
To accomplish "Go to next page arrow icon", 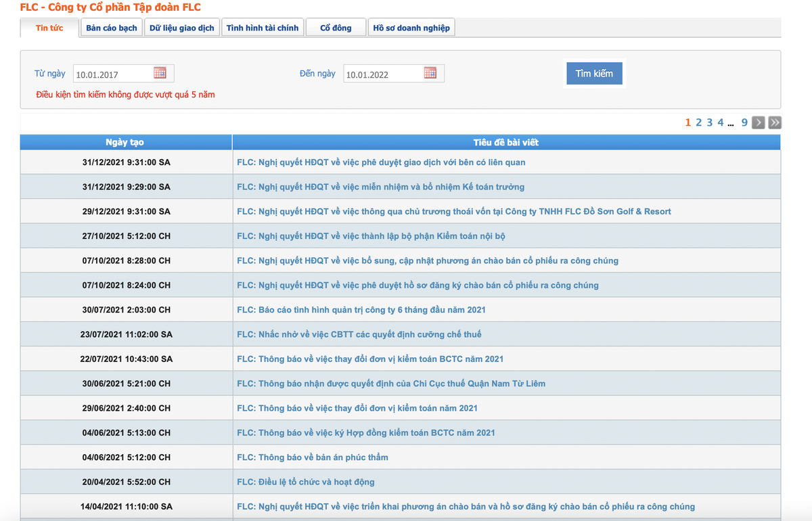I will [x=759, y=122].
